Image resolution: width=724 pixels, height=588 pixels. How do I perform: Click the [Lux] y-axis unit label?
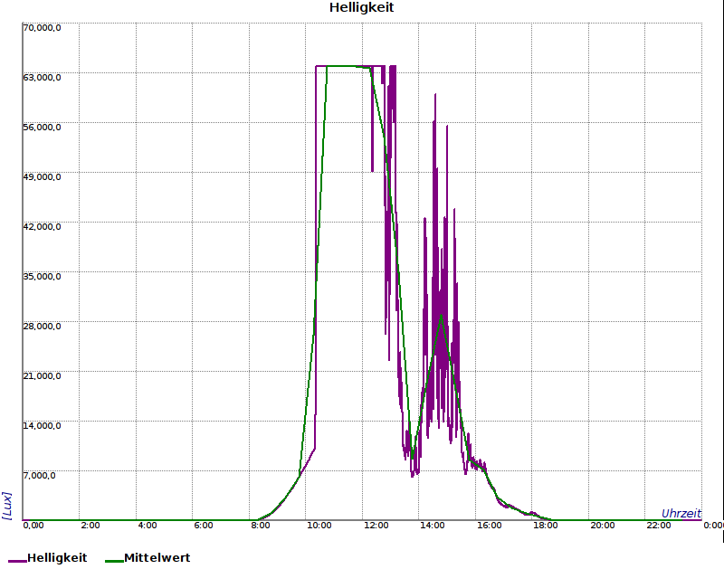click(7, 506)
